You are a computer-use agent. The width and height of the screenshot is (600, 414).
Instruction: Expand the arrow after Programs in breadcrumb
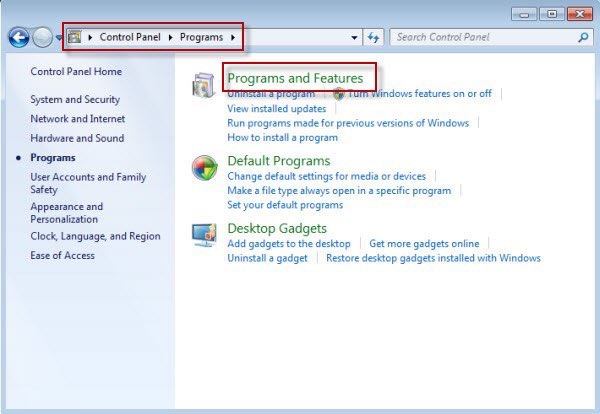(233, 37)
